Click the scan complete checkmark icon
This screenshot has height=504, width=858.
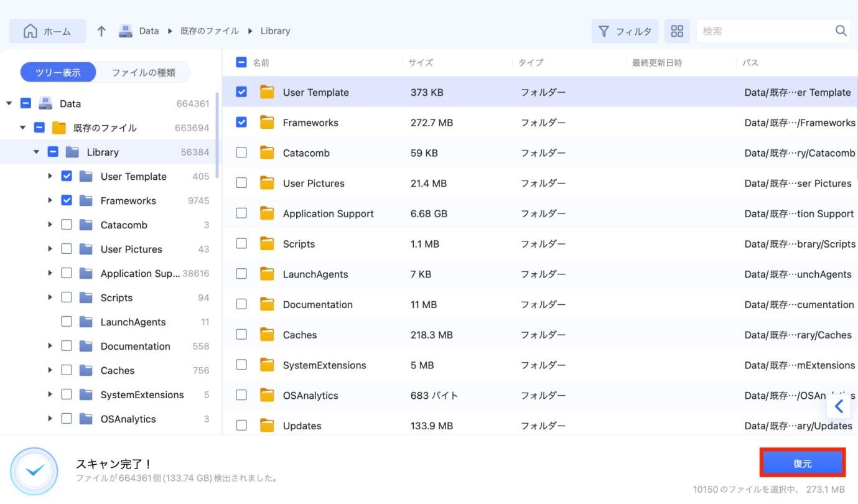point(34,471)
